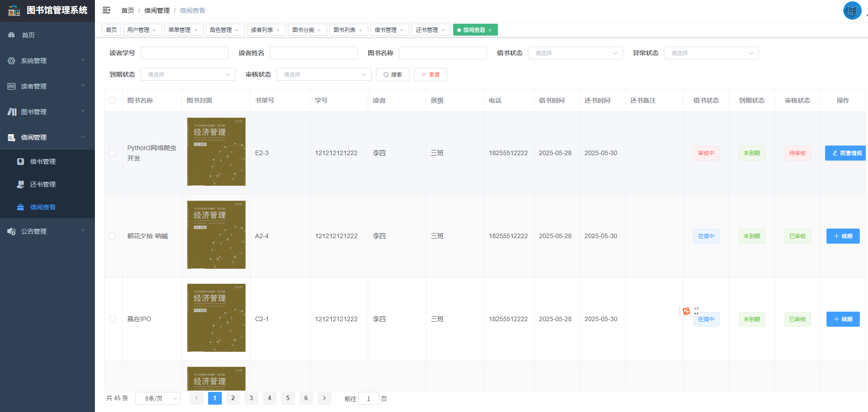The height and width of the screenshot is (412, 868).
Task: Click the 系统管理 gear icon
Action: click(11, 60)
